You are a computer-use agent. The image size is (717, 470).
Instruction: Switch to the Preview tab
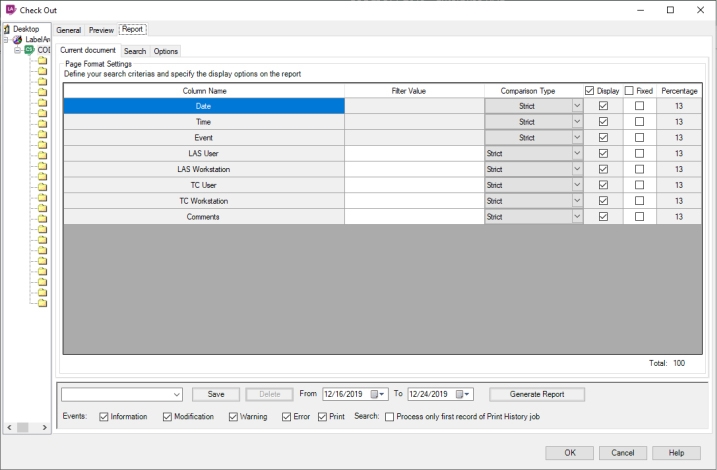pos(101,30)
